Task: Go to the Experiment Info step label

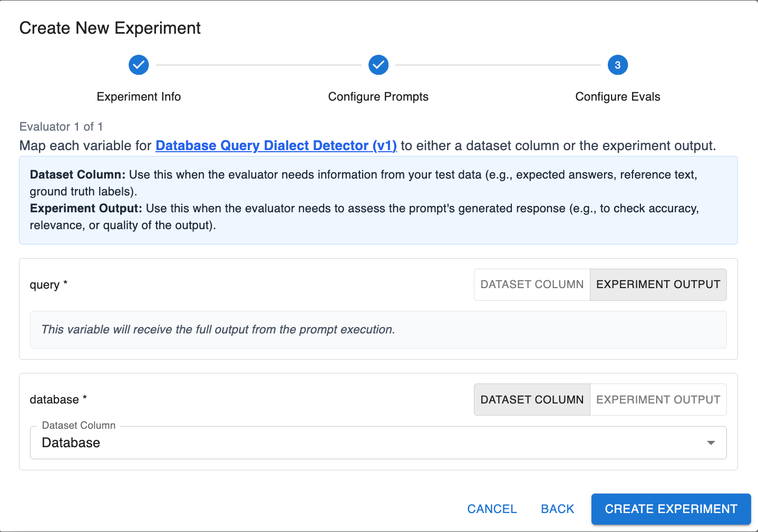Action: pyautogui.click(x=139, y=96)
